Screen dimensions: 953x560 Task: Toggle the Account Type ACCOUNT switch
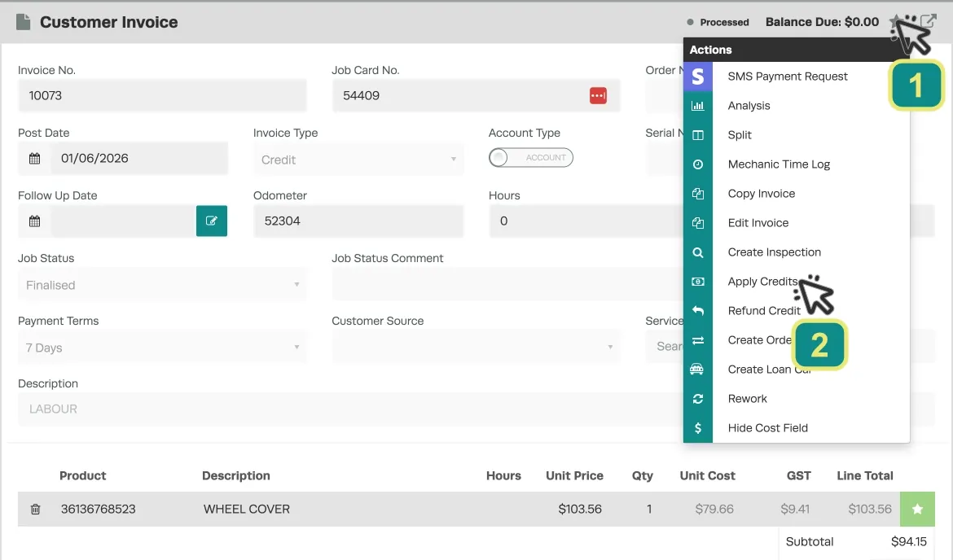pyautogui.click(x=530, y=157)
